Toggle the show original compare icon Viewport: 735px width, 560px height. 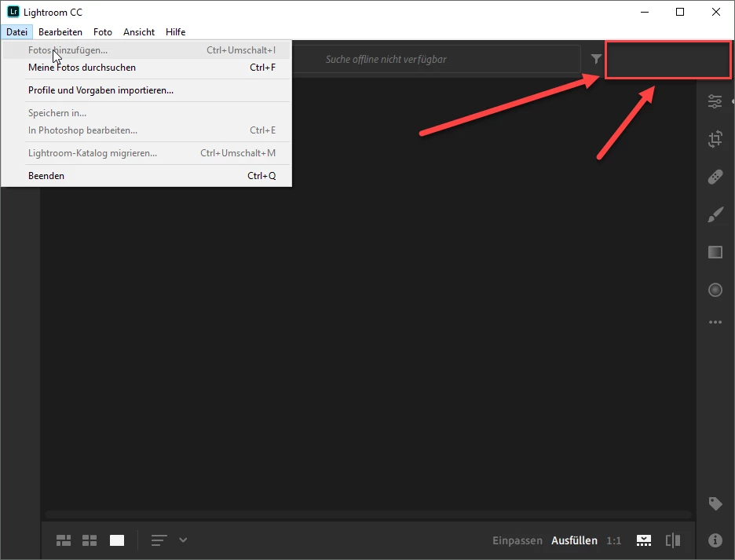point(673,540)
